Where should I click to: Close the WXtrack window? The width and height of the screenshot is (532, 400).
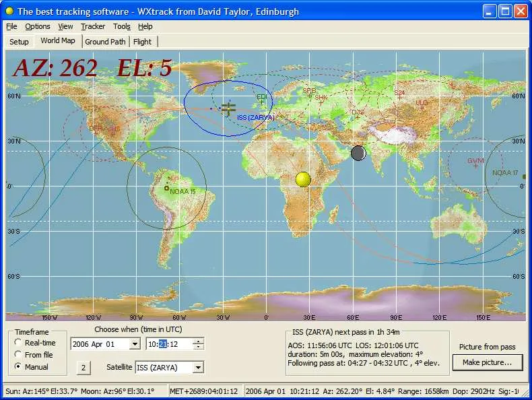point(521,11)
